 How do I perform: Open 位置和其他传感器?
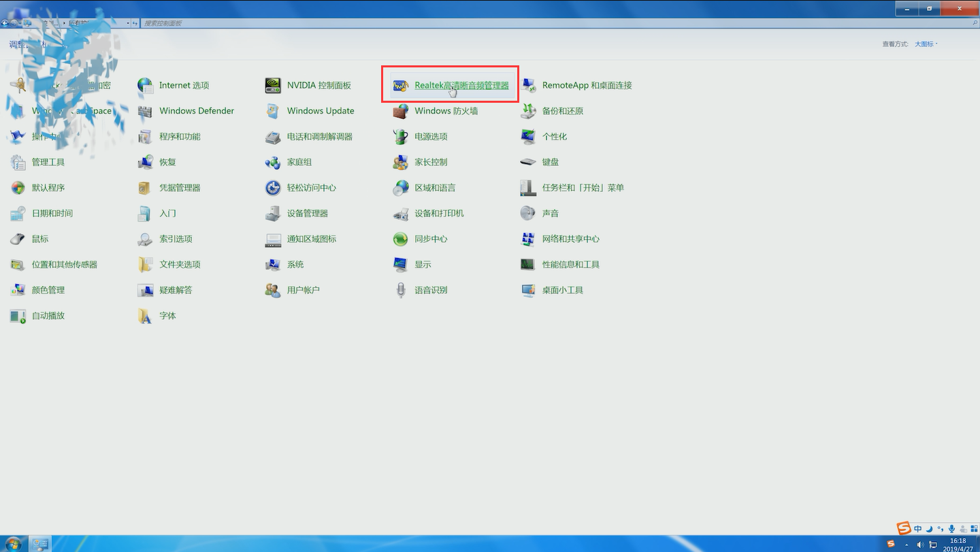pyautogui.click(x=54, y=265)
